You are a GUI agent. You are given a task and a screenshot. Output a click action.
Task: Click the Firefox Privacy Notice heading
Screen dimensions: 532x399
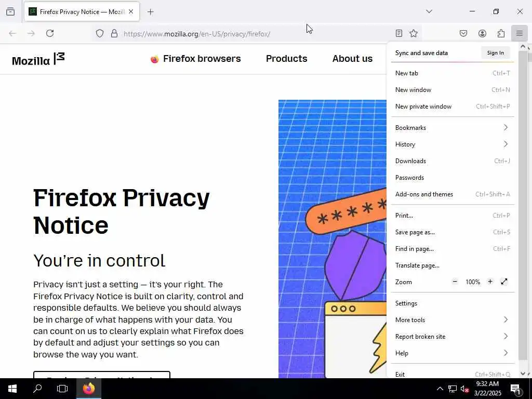coord(122,211)
